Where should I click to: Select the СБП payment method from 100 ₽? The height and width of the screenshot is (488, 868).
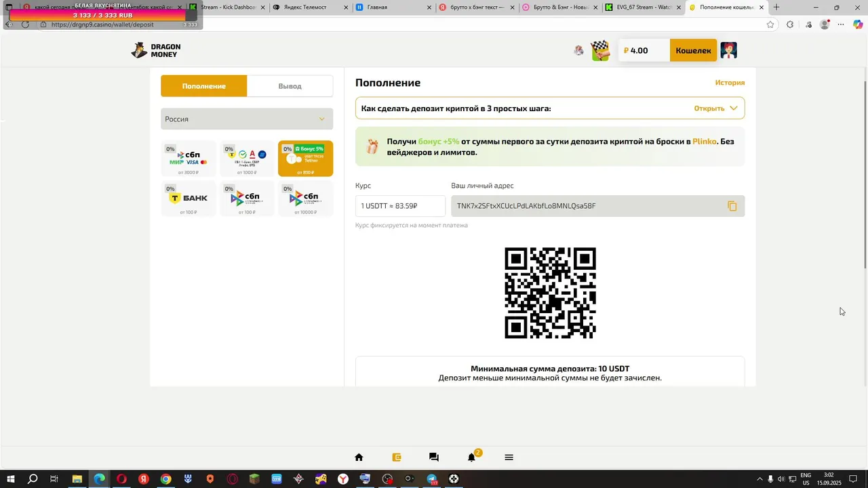click(x=247, y=199)
